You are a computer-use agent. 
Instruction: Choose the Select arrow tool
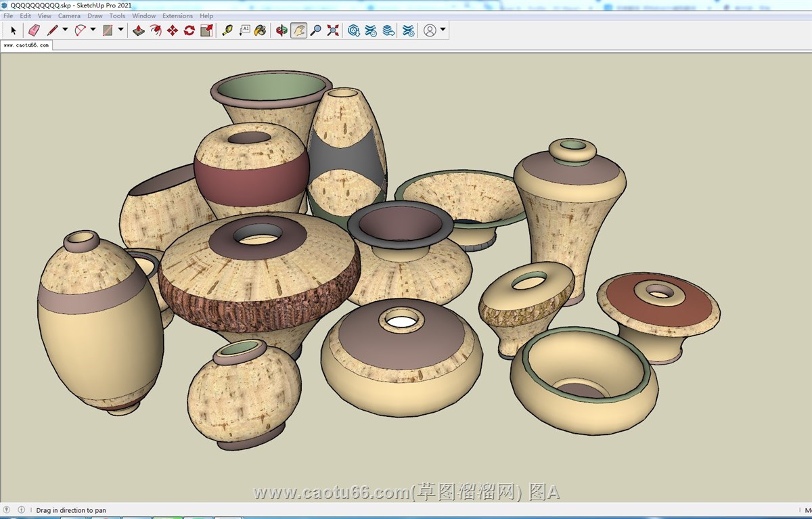point(14,30)
